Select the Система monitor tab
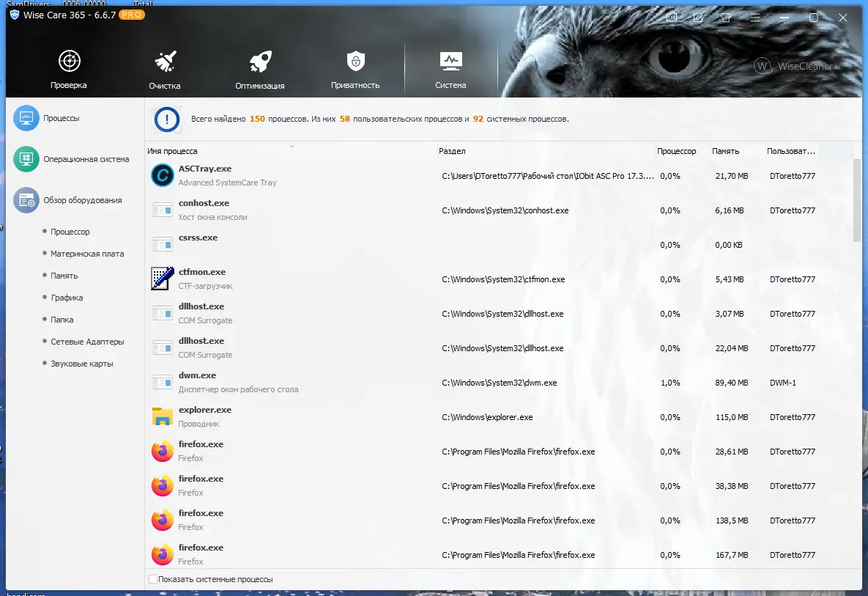The width and height of the screenshot is (868, 596). [450, 69]
